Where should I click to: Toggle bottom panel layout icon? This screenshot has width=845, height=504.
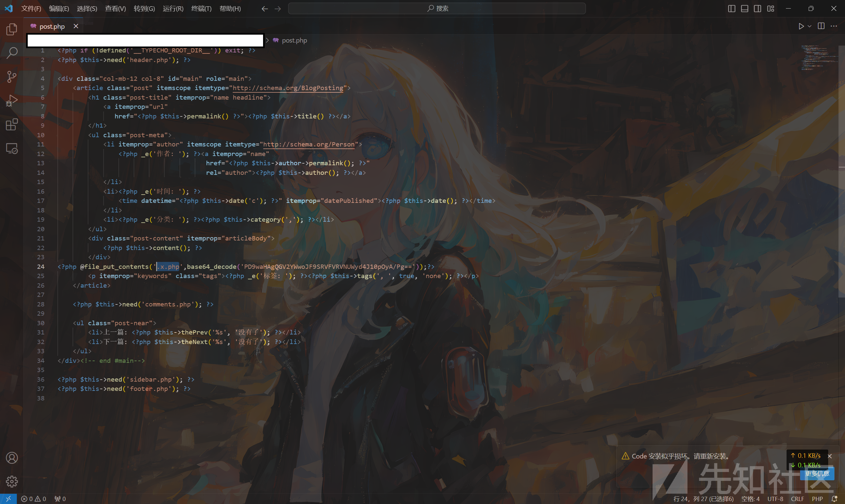click(x=744, y=9)
